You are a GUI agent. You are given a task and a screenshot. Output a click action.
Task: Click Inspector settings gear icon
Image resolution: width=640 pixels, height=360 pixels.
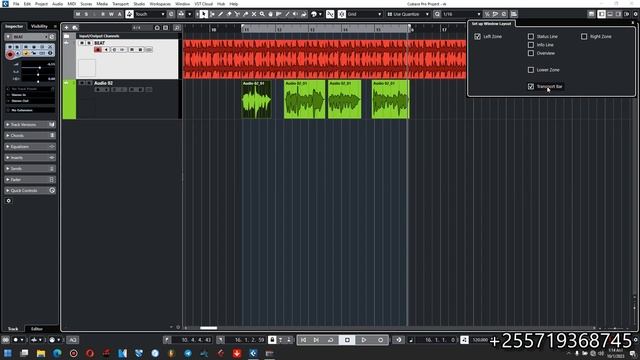[9, 201]
